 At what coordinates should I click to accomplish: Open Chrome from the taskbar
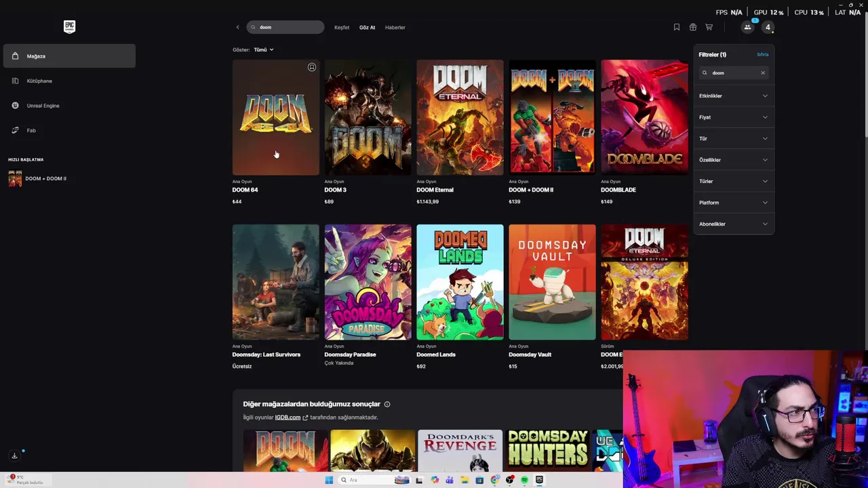pos(494,480)
